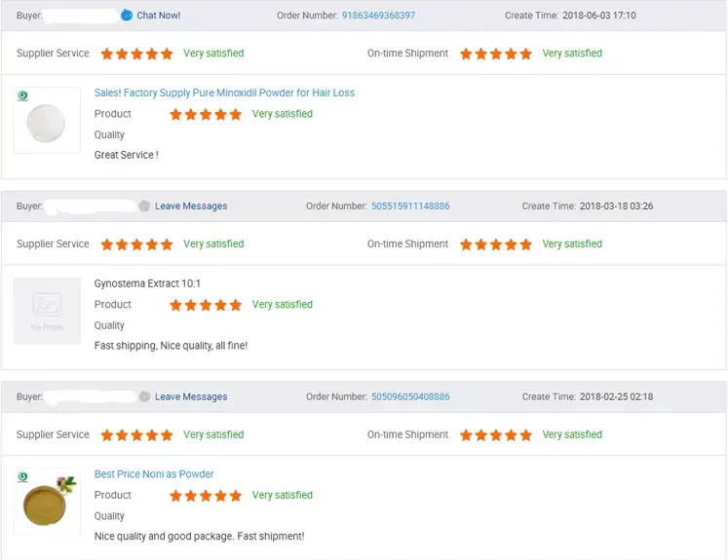
Task: Open order number 91863469368397
Action: [378, 16]
